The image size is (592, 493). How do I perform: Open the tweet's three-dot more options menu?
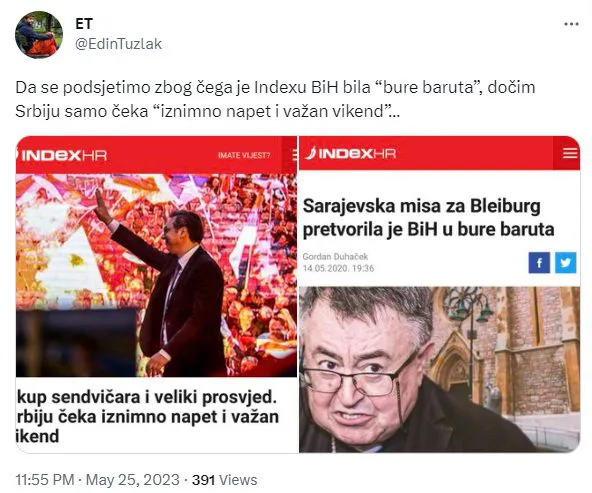tap(571, 24)
